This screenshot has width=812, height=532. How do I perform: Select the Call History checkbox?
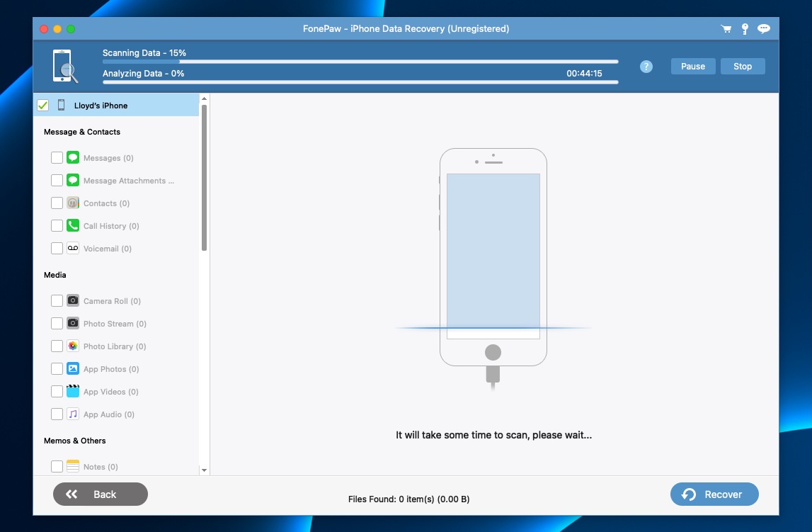click(x=57, y=226)
